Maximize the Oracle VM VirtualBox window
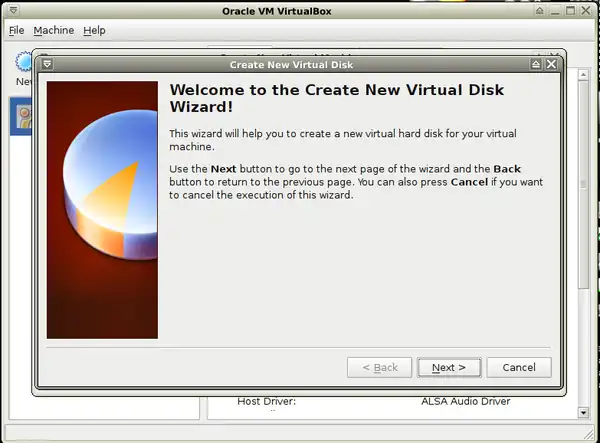This screenshot has width=600, height=443. pyautogui.click(x=571, y=10)
